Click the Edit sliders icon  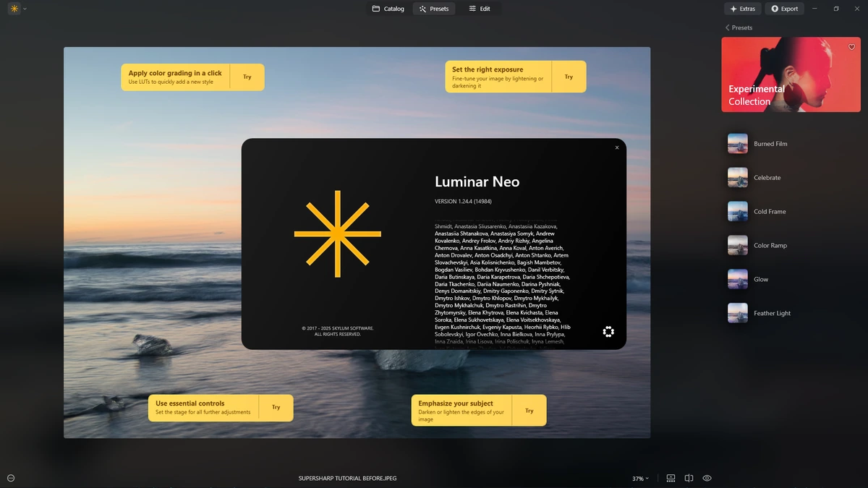coord(472,9)
